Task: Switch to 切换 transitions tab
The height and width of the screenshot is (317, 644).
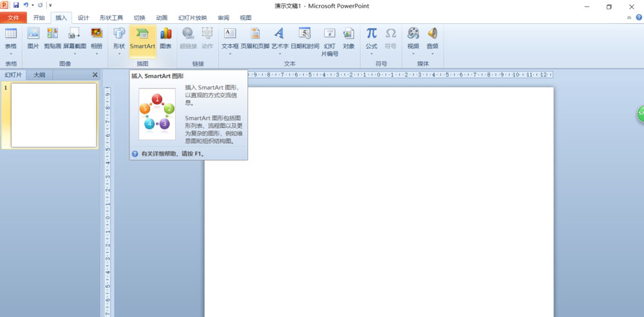Action: [139, 17]
